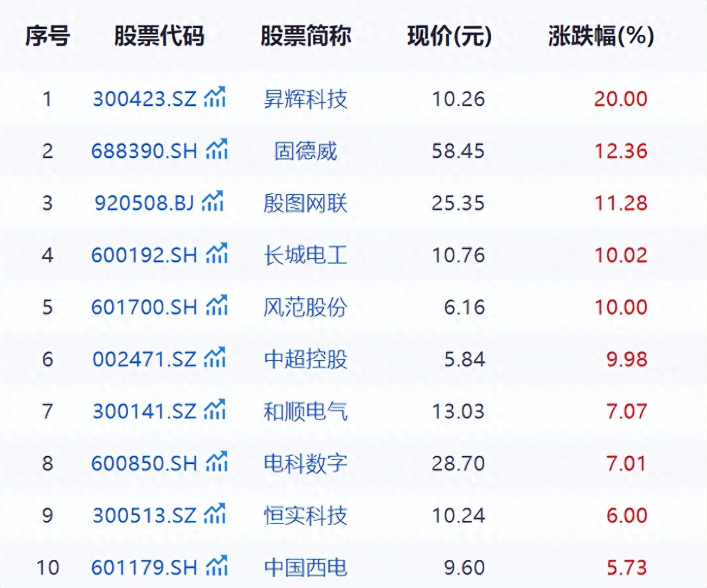Click the 中国西电 stock name

click(305, 567)
